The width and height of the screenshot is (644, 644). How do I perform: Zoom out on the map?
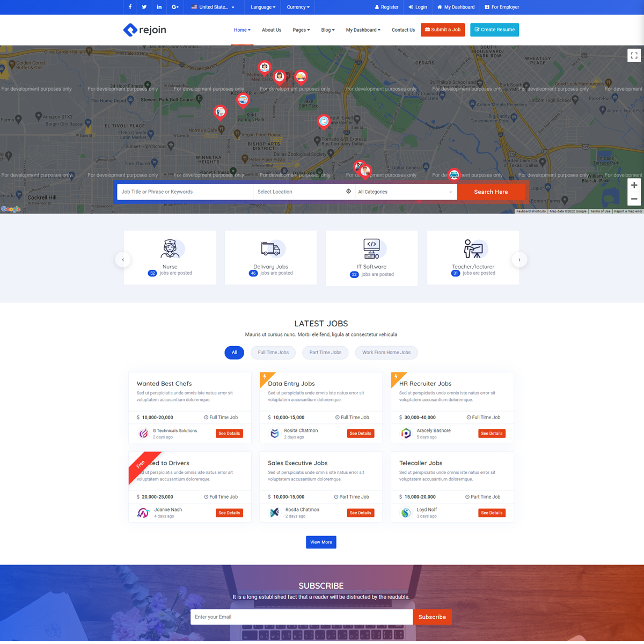(x=634, y=199)
